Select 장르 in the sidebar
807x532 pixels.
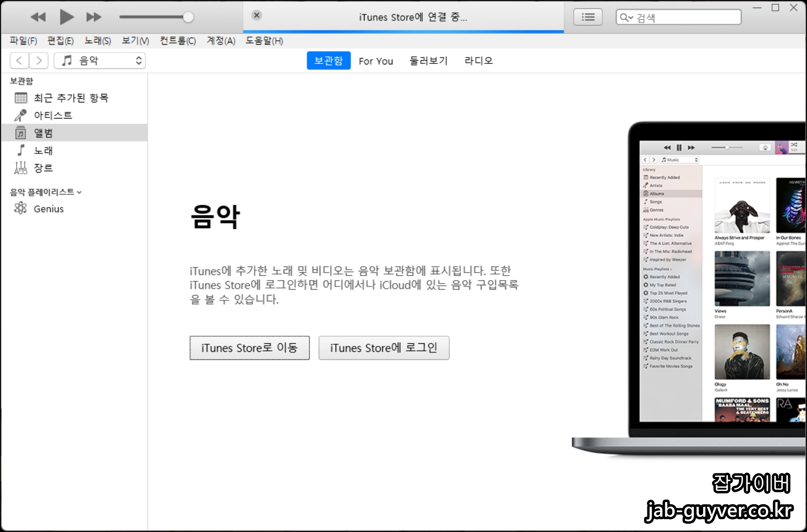coord(74,168)
